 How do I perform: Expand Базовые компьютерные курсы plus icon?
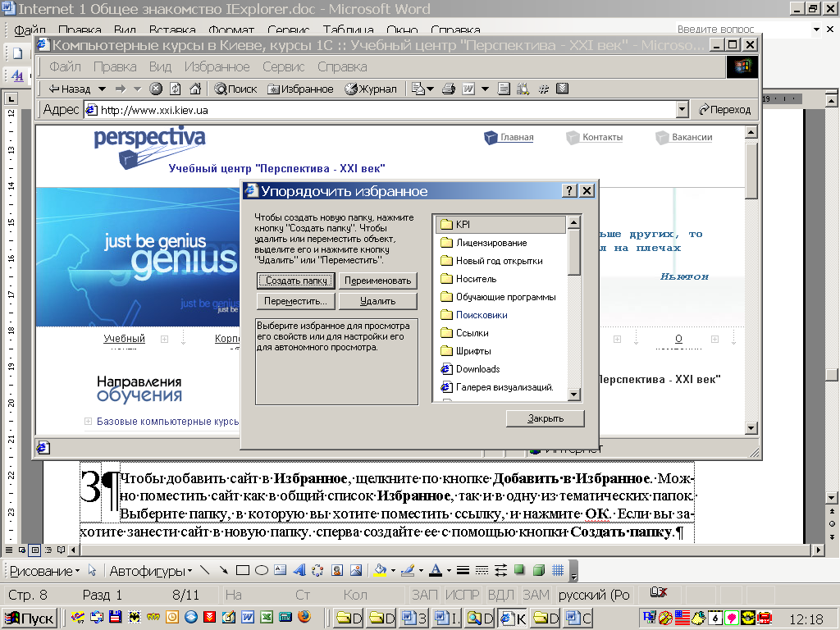point(88,422)
